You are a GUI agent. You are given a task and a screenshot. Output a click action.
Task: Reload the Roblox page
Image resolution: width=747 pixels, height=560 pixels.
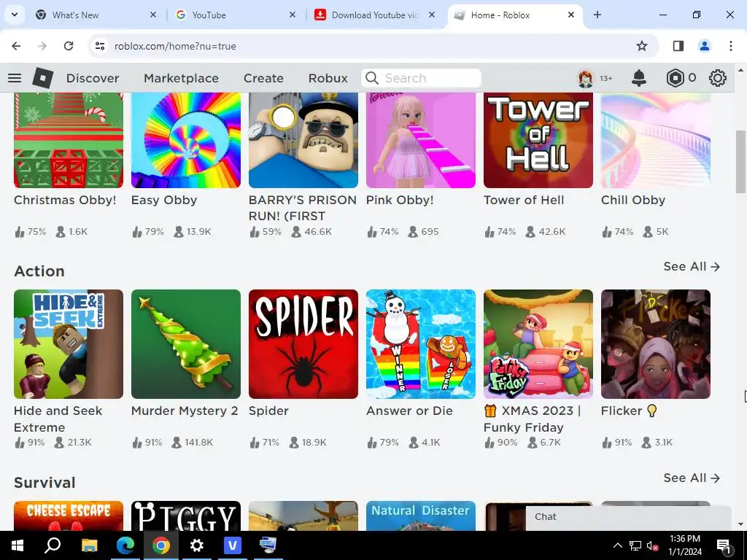pyautogui.click(x=69, y=46)
